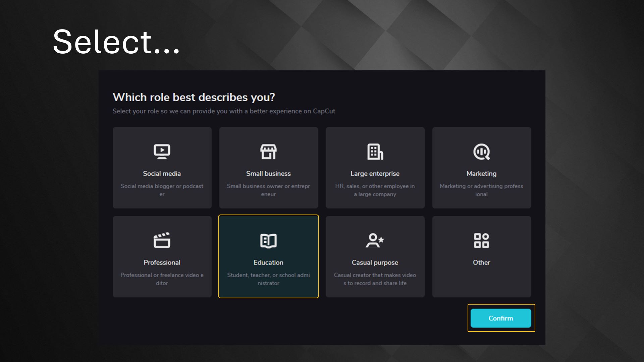Screen dimensions: 644x362
Task: Click the Marketing chart magnifier icon
Action: tap(481, 152)
